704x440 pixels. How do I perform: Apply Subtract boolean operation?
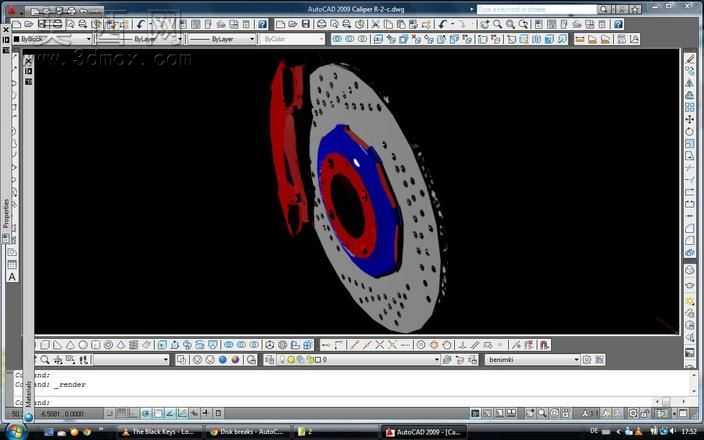click(x=241, y=345)
